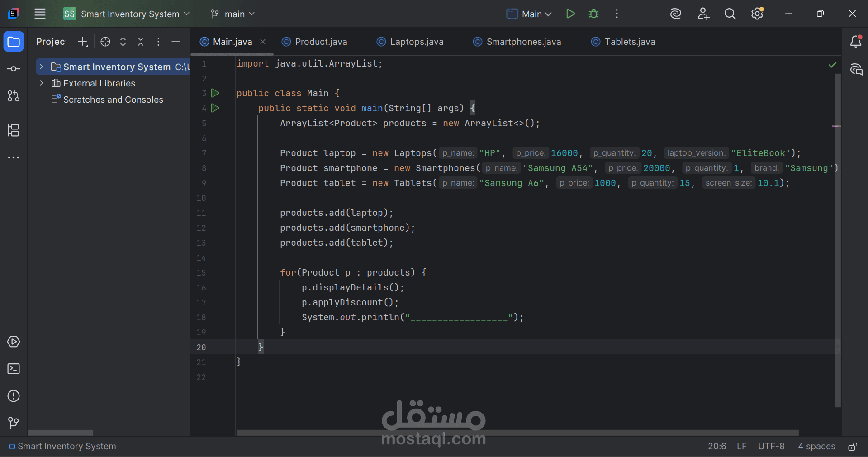Open the Project tool window

(14, 42)
